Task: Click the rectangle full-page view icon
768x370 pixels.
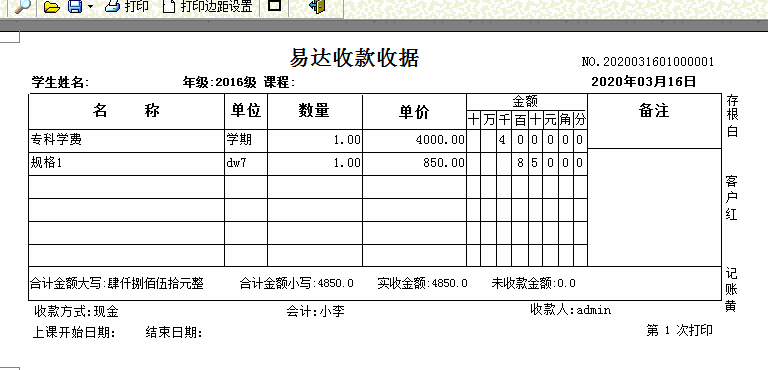Action: click(x=275, y=6)
